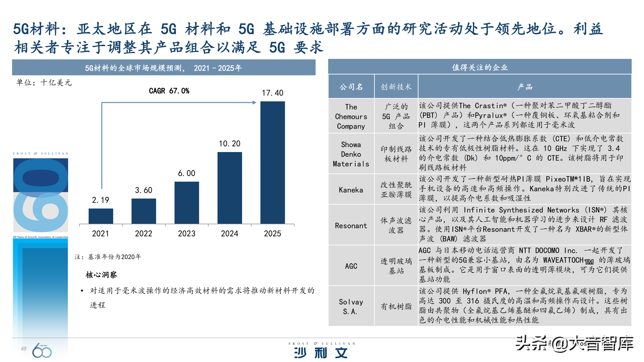644x362 pixels.
Task: Click the page number 49
Action: pyautogui.click(x=23, y=349)
